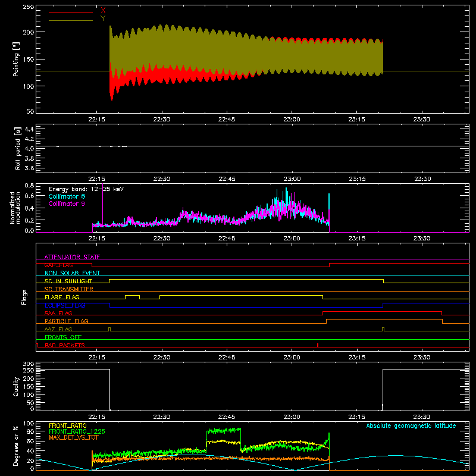Click the olive Y legend line
This screenshot has height=476, width=476.
71,21
